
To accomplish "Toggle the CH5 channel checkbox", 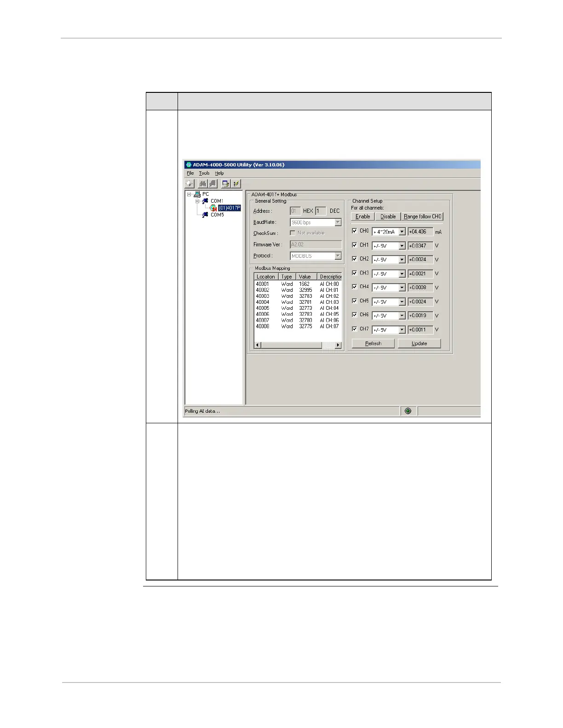I will click(354, 301).
